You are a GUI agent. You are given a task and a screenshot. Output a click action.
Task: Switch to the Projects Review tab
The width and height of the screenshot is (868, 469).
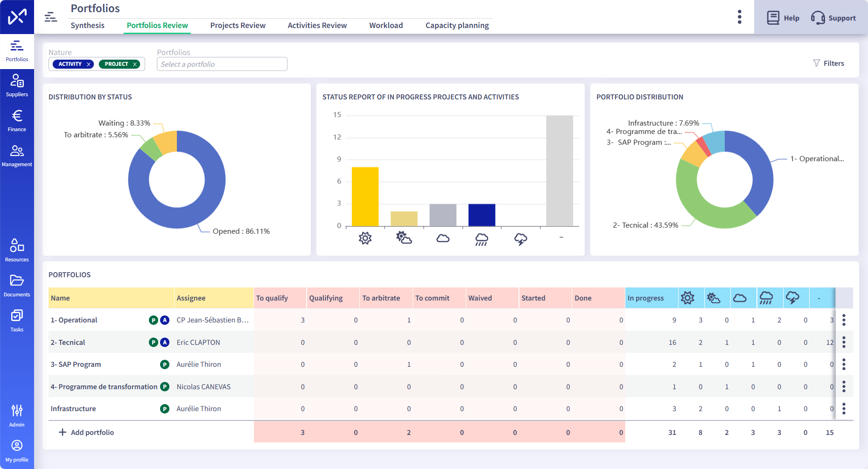[x=238, y=25]
